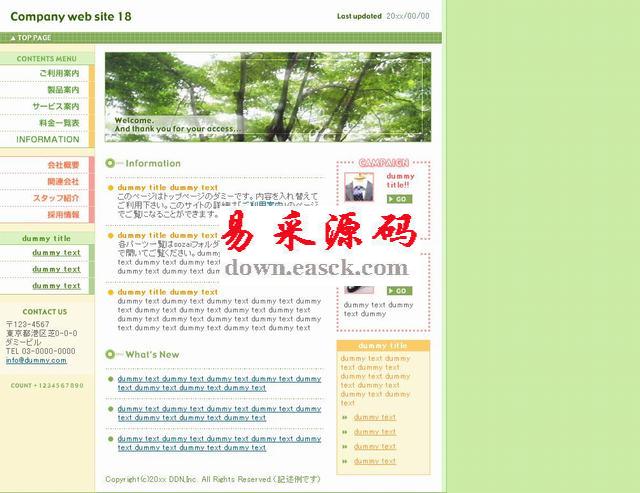640x493 pixels.
Task: Click the third dummy text sidebar link
Action: tap(56, 286)
